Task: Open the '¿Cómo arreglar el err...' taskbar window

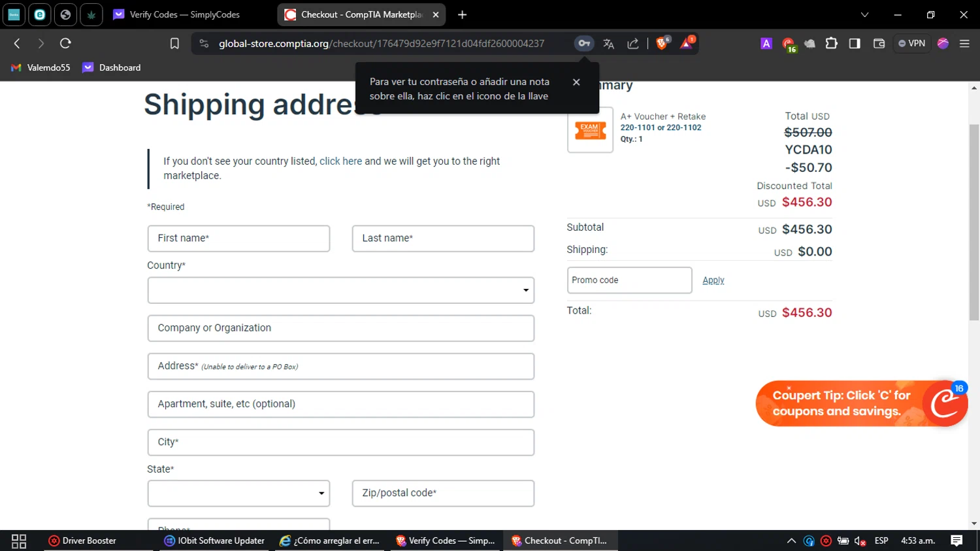Action: coord(330,541)
